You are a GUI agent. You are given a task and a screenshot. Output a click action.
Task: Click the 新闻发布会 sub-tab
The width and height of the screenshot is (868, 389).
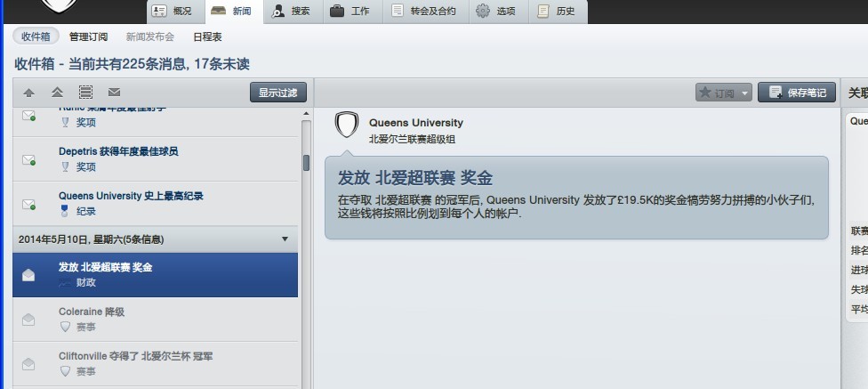click(x=150, y=37)
